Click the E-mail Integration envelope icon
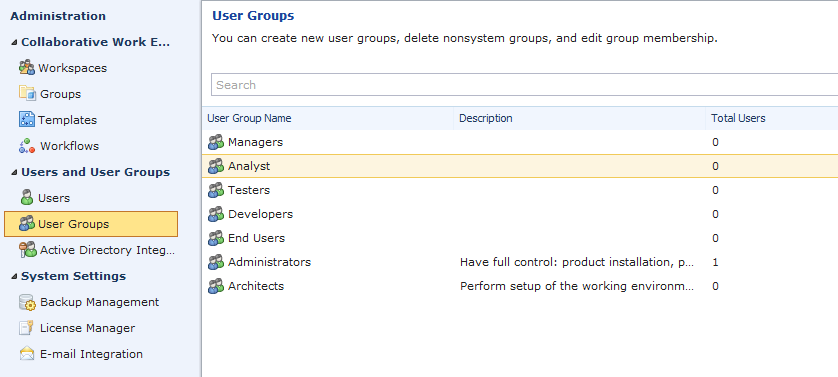Image resolution: width=838 pixels, height=377 pixels. pos(27,353)
